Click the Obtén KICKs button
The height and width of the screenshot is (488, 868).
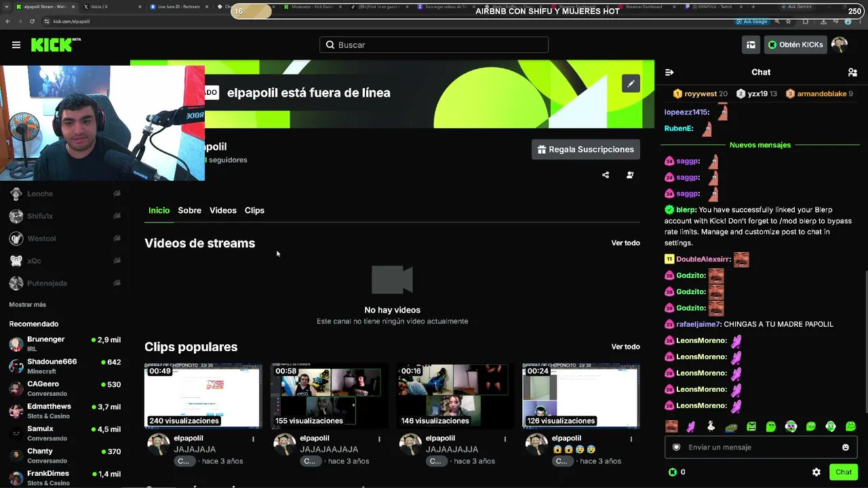click(x=795, y=45)
